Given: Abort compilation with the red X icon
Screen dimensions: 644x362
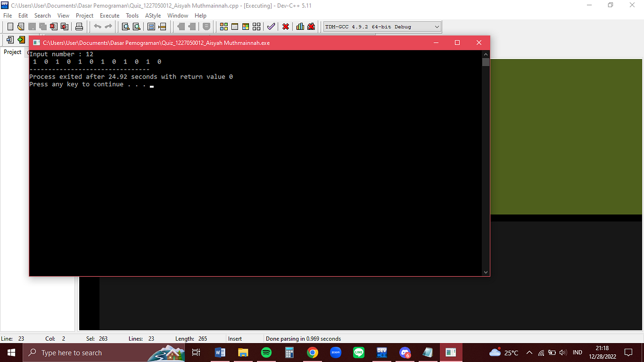Looking at the screenshot, I should click(x=285, y=27).
